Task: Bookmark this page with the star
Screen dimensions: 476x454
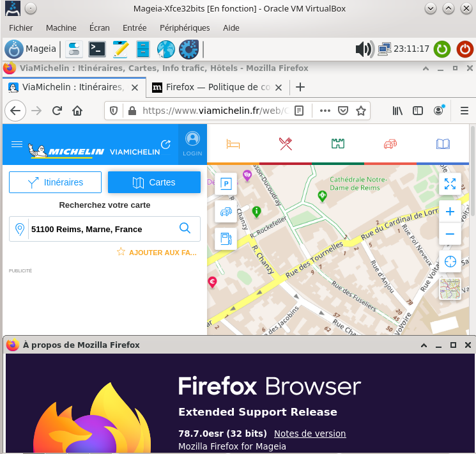Action: click(361, 111)
